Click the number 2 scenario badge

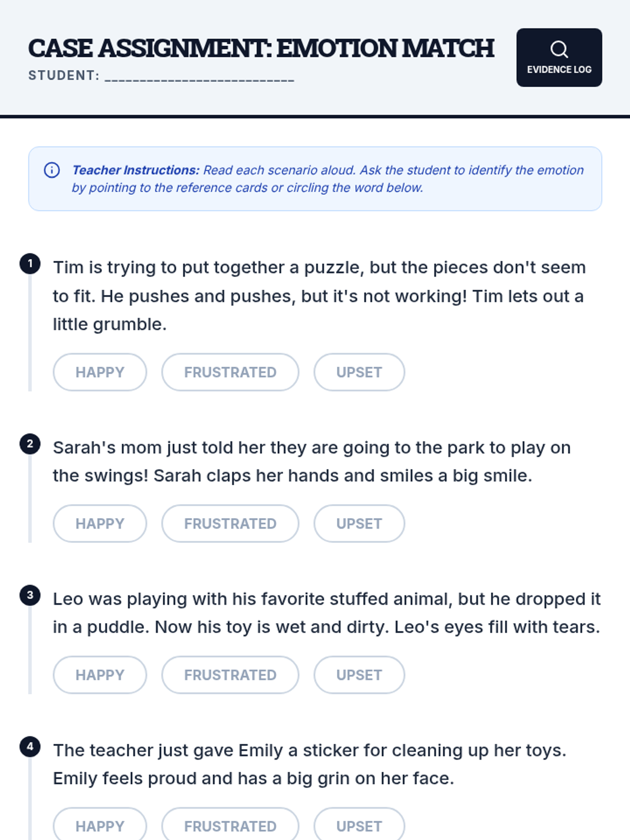coord(30,444)
